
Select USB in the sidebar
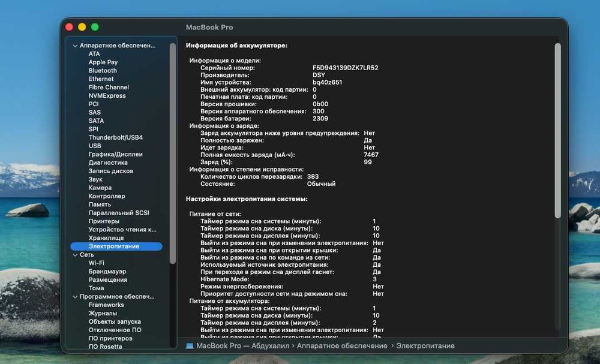(x=95, y=146)
